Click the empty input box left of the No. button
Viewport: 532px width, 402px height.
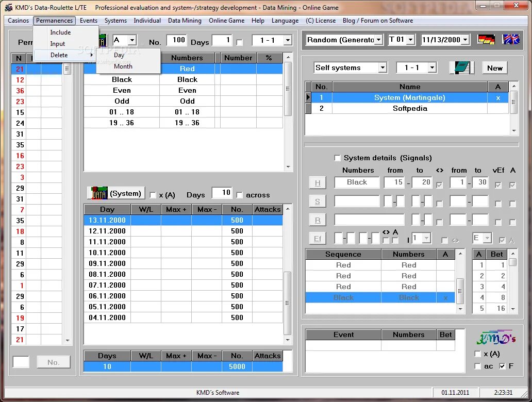21,362
